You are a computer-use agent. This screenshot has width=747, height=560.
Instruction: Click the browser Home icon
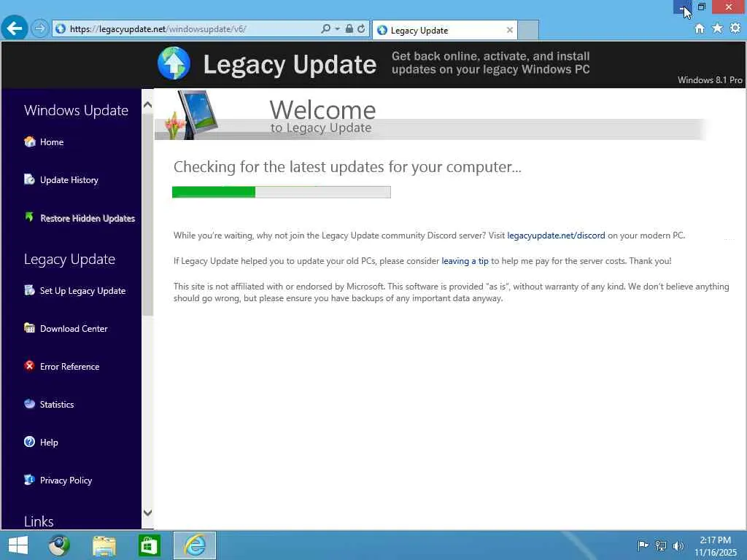click(700, 28)
